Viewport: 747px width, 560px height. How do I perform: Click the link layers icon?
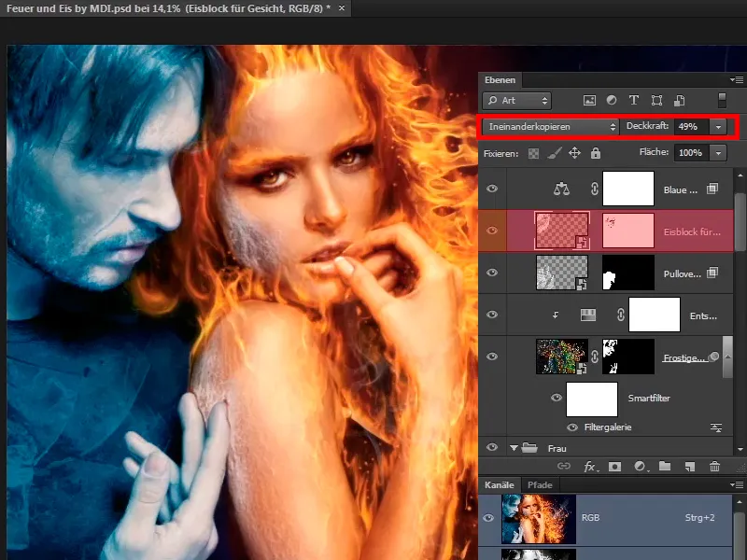click(x=564, y=466)
